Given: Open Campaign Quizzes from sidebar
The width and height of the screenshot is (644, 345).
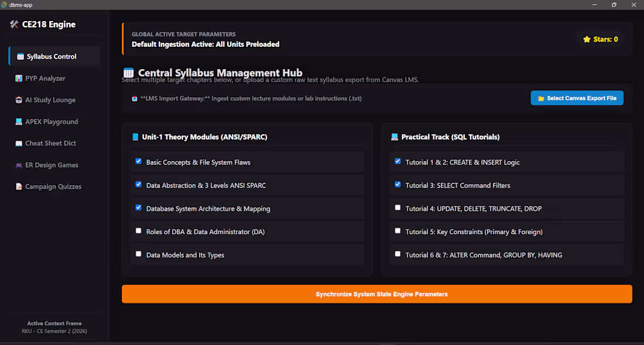Looking at the screenshot, I should 54,186.
